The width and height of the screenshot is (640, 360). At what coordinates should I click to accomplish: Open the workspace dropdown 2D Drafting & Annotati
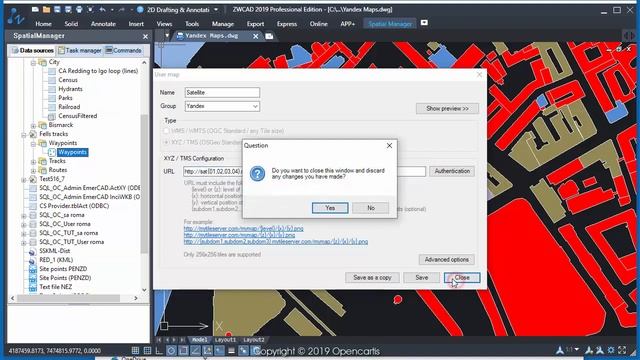pos(216,9)
